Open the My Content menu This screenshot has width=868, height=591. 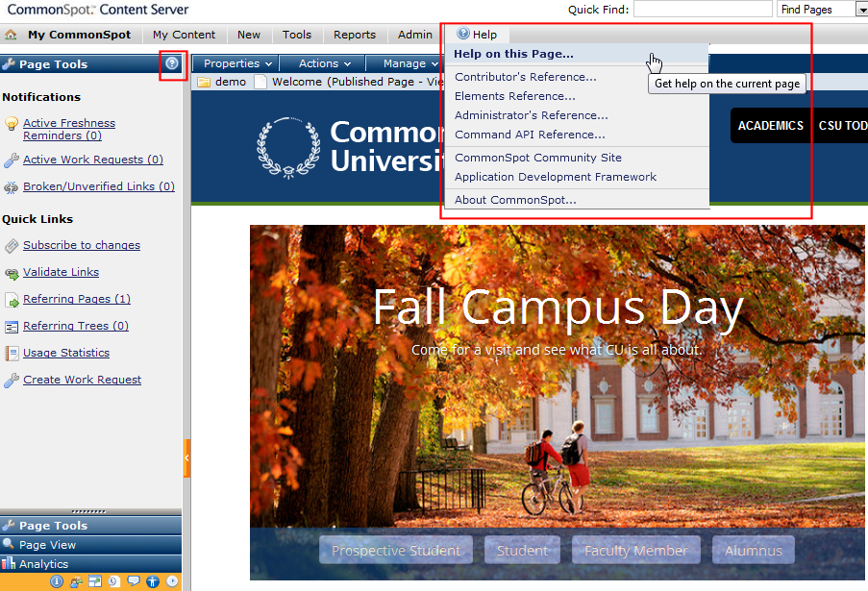click(x=184, y=35)
